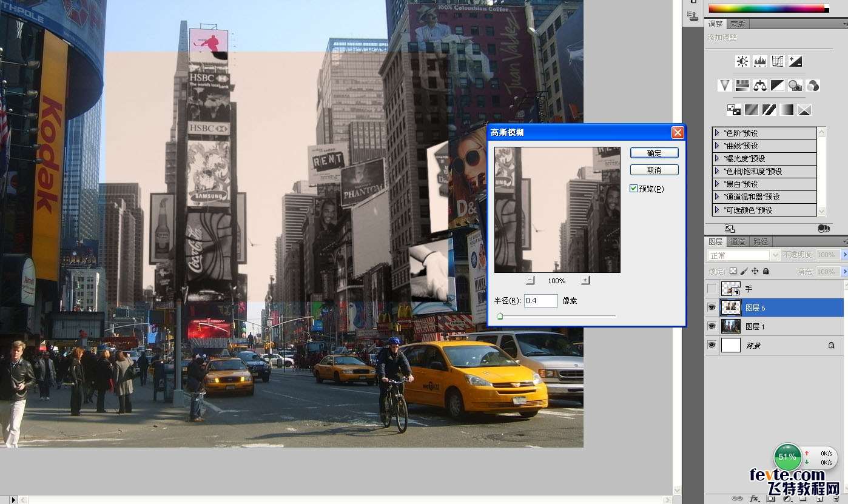
Task: Add a Posterize adjustment layer
Action: [x=752, y=110]
